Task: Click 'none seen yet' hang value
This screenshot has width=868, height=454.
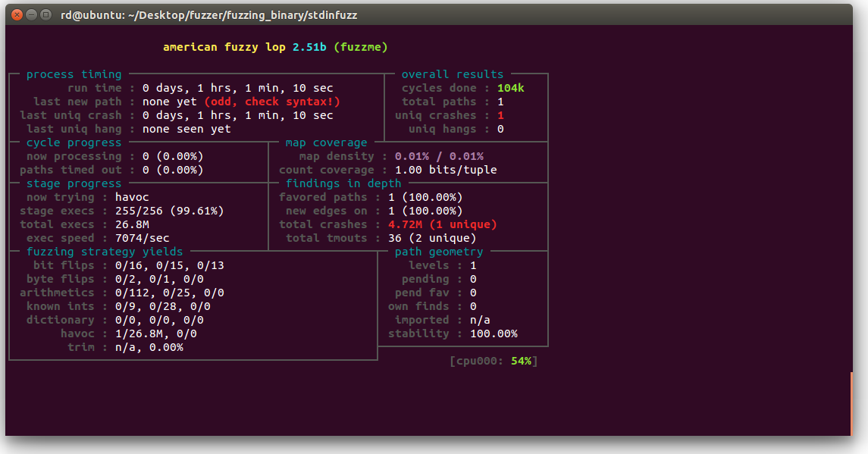Action: click(x=186, y=129)
